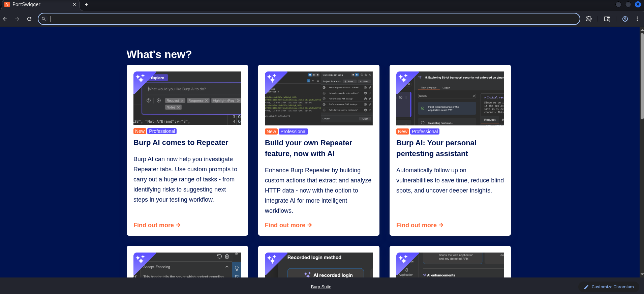Click the What's new? heading
This screenshot has width=644, height=294.
point(159,54)
